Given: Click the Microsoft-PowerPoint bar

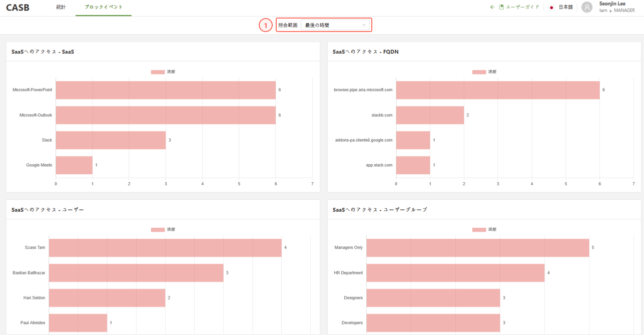Looking at the screenshot, I should (x=165, y=90).
